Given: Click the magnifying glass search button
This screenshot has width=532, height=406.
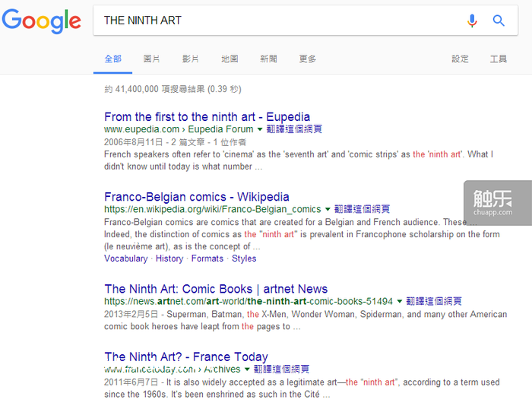Looking at the screenshot, I should (x=499, y=21).
